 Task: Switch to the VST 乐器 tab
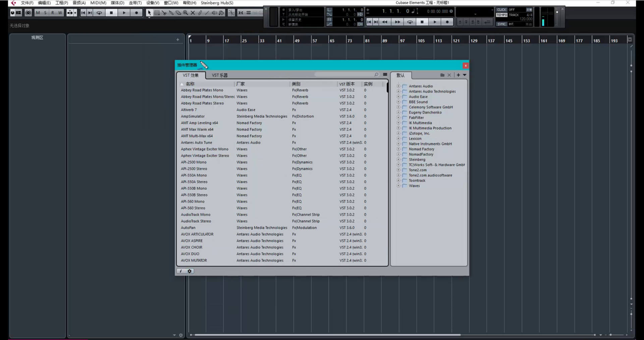pyautogui.click(x=220, y=75)
